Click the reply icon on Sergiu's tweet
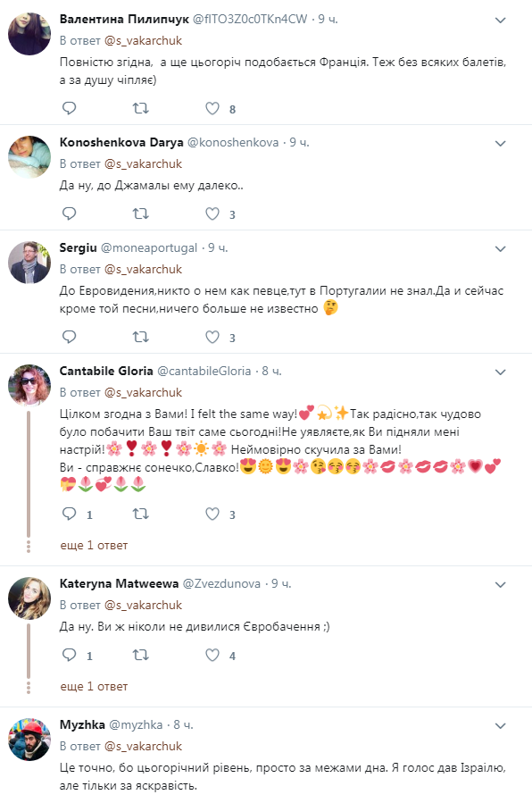 click(67, 337)
